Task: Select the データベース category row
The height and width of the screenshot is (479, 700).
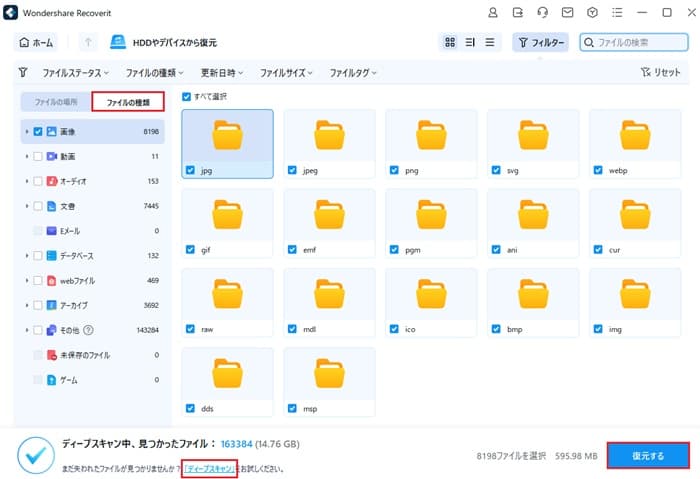Action: click(92, 255)
